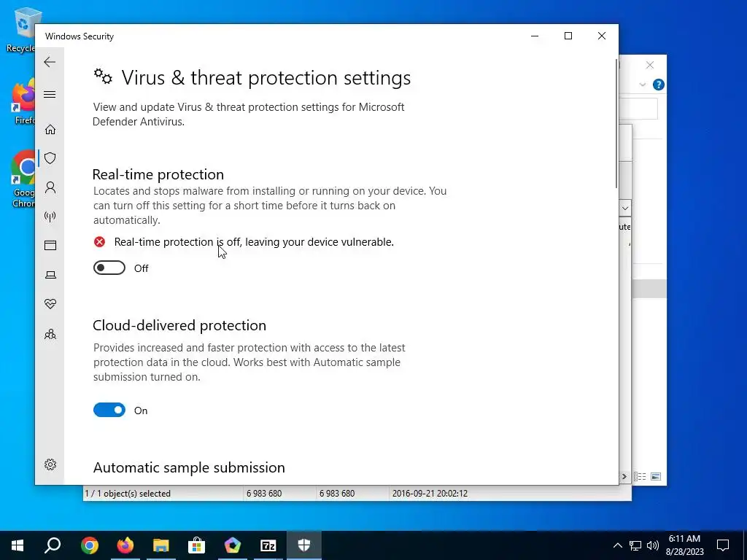The image size is (747, 560).
Task: Open Device performance & health heart icon
Action: click(50, 304)
